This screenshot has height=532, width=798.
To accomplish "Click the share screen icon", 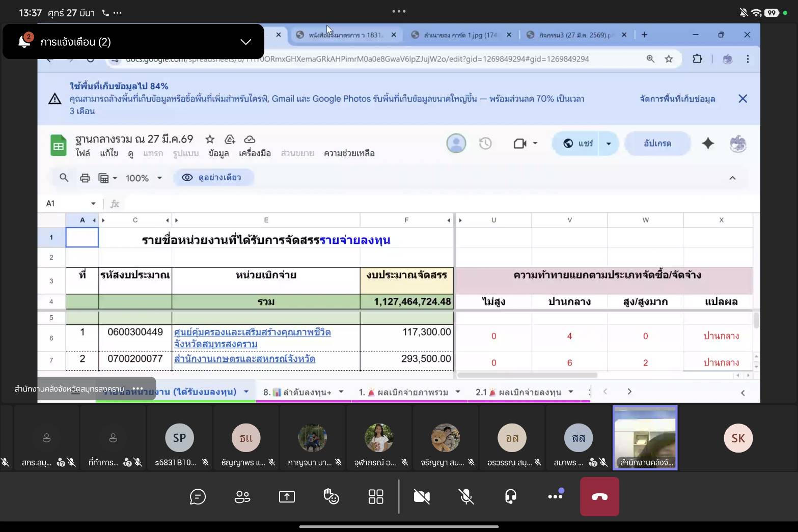I will 287,496.
